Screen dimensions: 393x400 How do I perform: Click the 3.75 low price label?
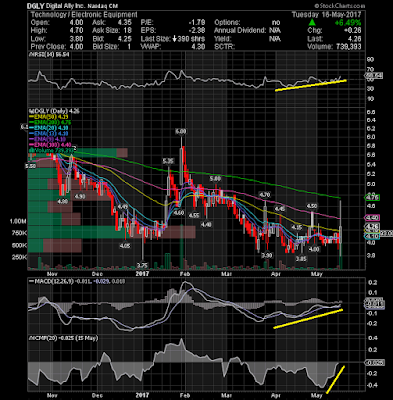tap(142, 265)
